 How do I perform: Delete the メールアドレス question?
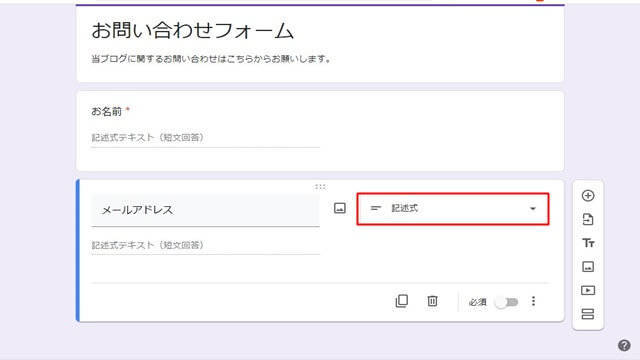(432, 301)
